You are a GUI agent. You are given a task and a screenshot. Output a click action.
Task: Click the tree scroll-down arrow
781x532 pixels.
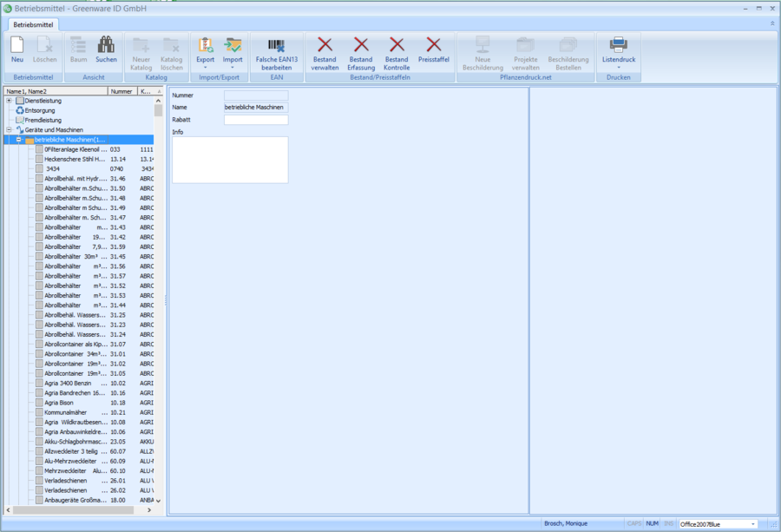pos(159,501)
